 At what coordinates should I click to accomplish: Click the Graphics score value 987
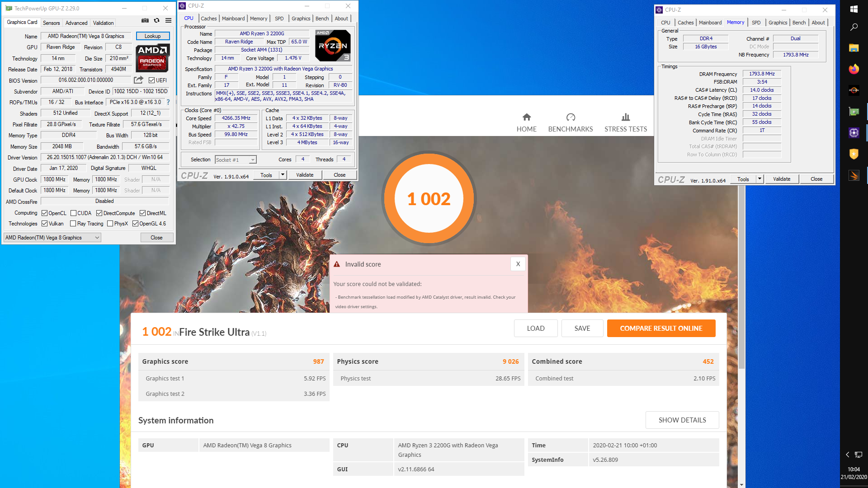[318, 361]
